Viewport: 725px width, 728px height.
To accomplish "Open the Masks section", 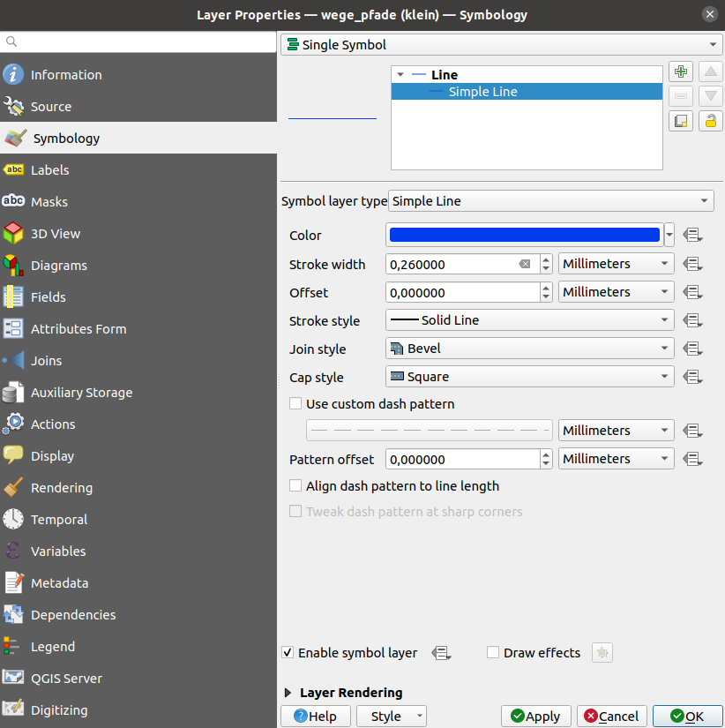I will [138, 201].
